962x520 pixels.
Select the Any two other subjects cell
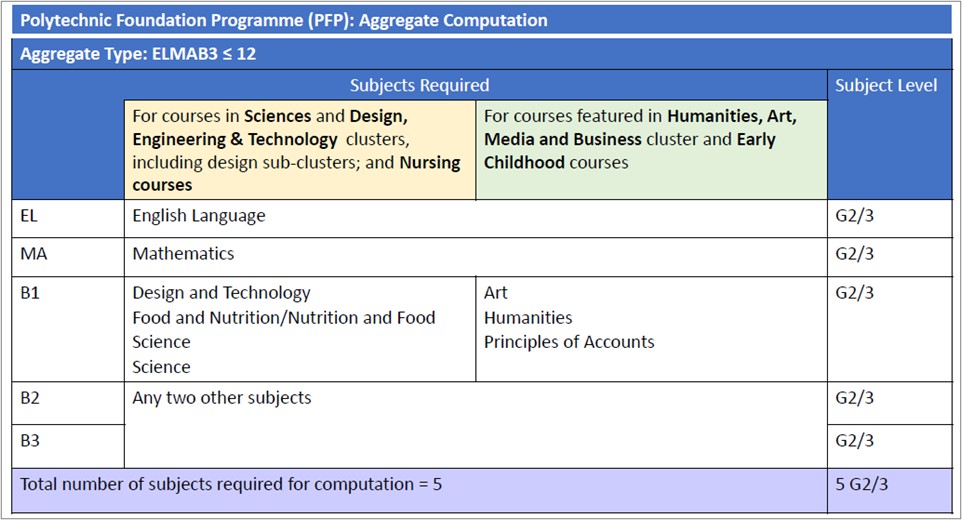coord(222,398)
